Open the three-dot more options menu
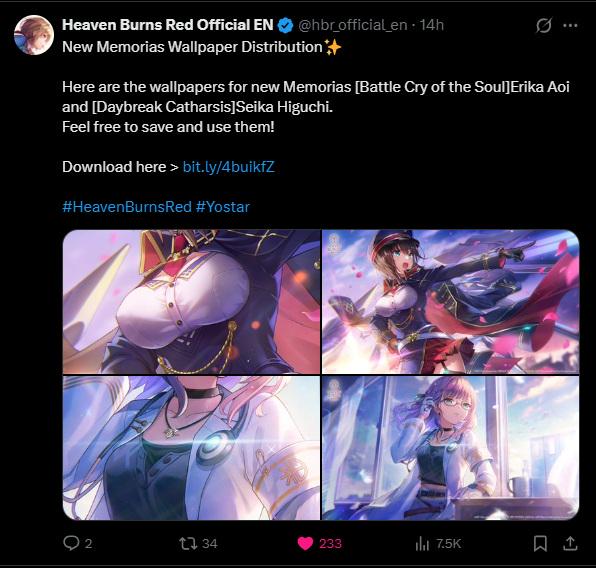The height and width of the screenshot is (568, 596). click(570, 25)
